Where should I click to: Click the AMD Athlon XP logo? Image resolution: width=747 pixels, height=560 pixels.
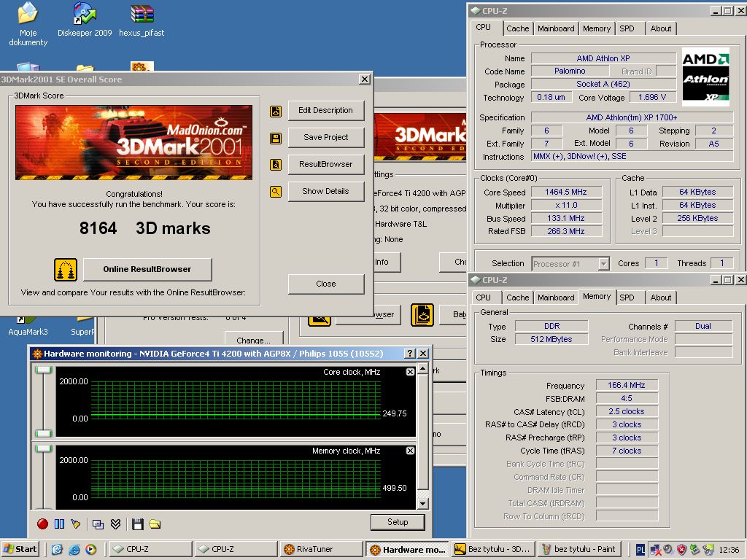tap(705, 76)
